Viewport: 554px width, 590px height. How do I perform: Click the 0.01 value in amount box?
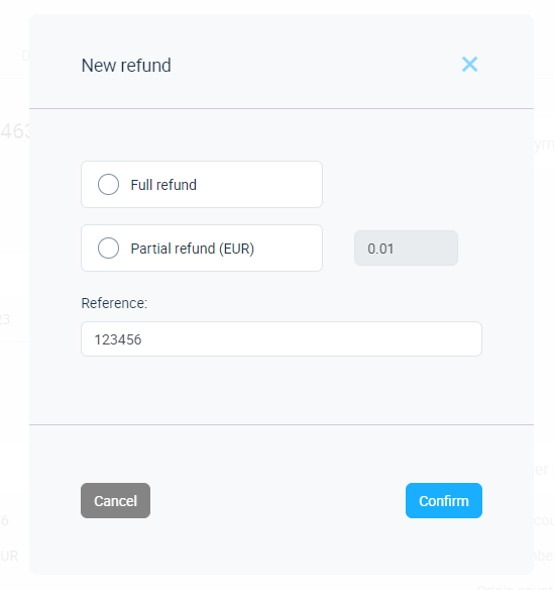click(x=380, y=249)
